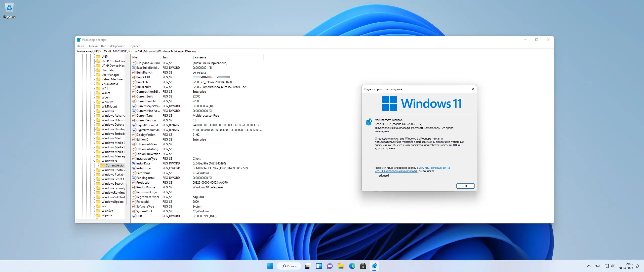
Task: Open the Файл menu
Action: pos(80,46)
